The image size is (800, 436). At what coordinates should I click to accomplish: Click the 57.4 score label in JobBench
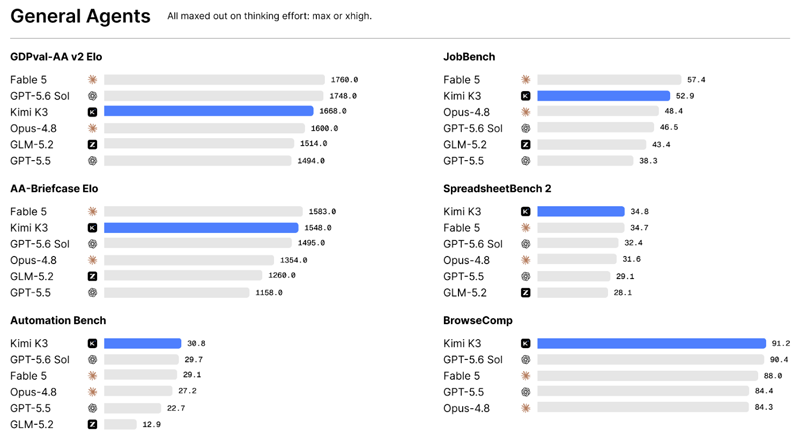coord(696,80)
